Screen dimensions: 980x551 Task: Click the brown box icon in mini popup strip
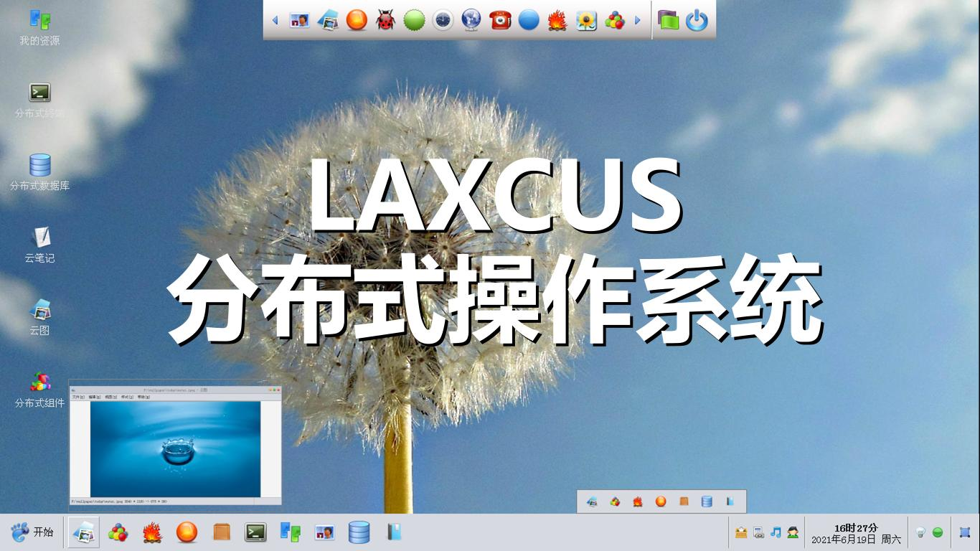point(684,501)
